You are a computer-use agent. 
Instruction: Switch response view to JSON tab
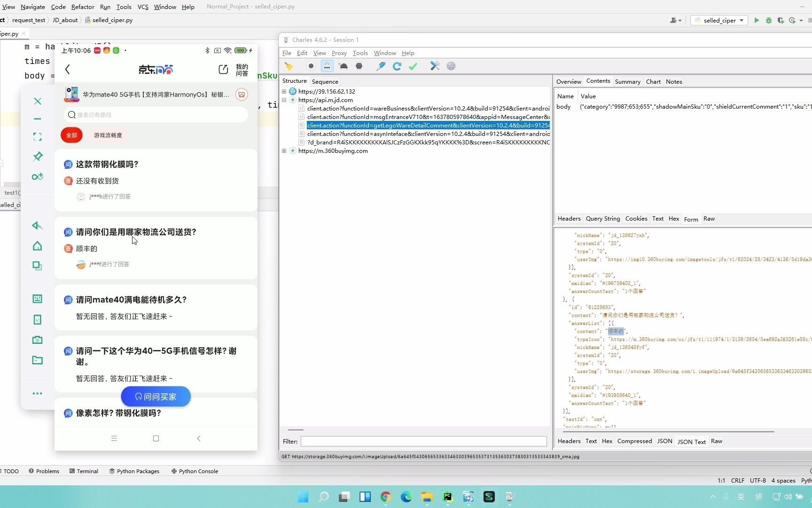(x=664, y=441)
